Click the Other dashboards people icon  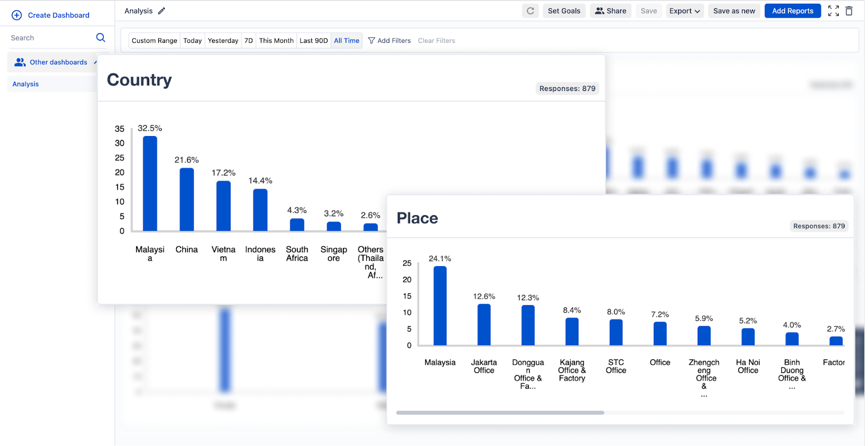click(20, 62)
